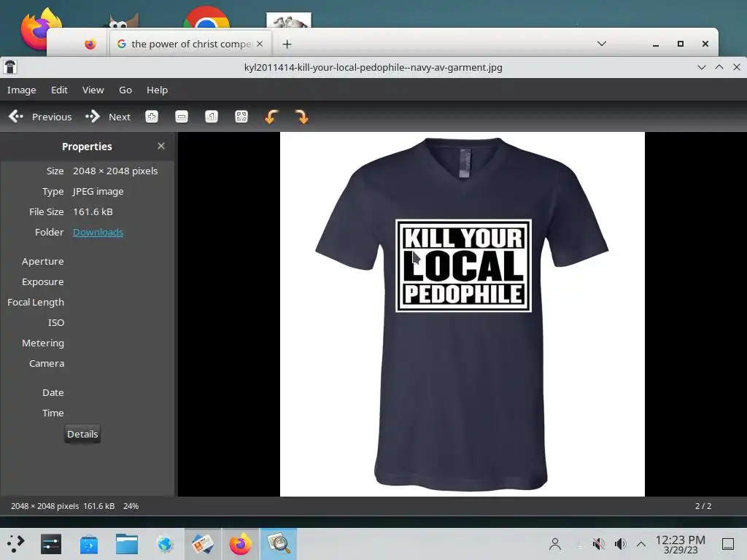Select the Google search tab in browser window
Image resolution: width=747 pixels, height=560 pixels.
[190, 44]
